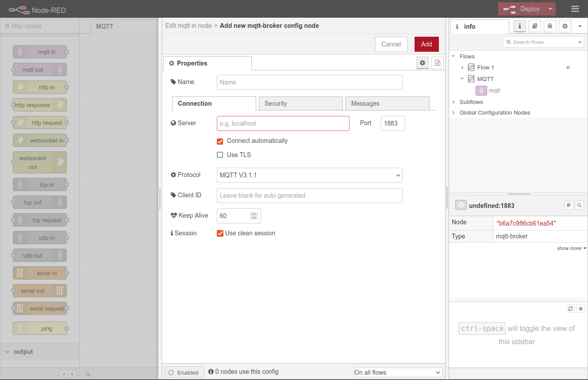Image resolution: width=588 pixels, height=380 pixels.
Task: Enable the Use TLS checkbox
Action: pos(220,155)
